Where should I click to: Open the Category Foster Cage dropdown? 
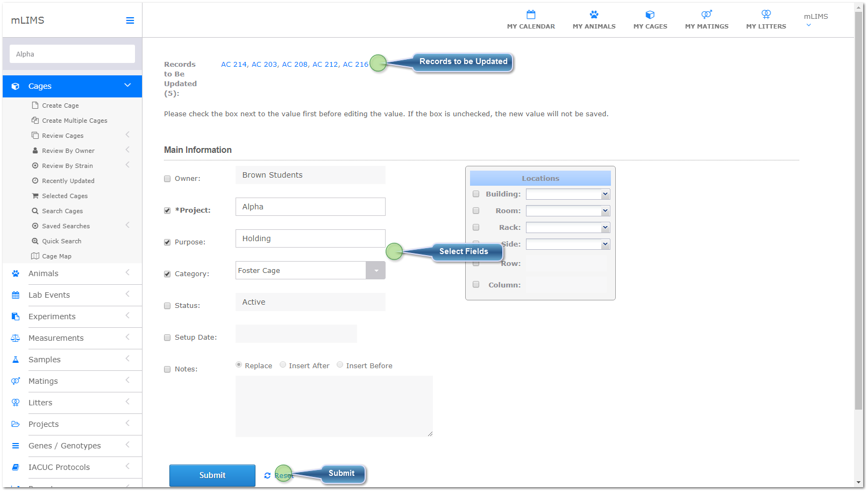click(375, 270)
